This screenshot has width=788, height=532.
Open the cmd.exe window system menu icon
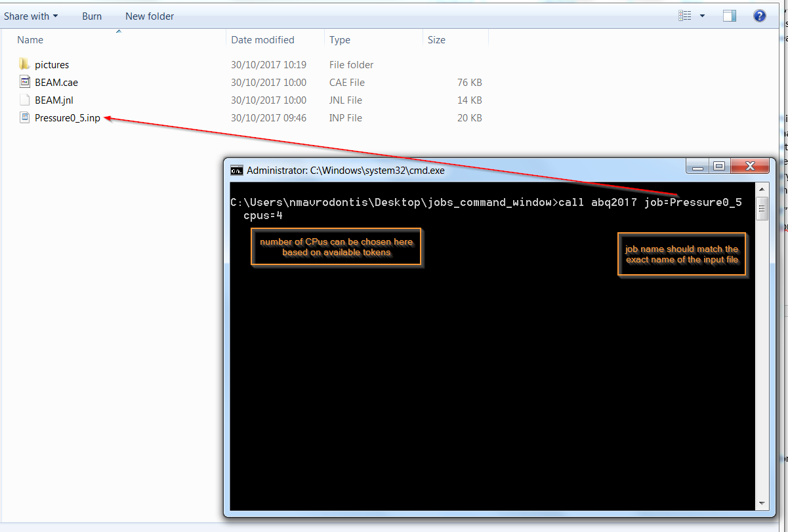[236, 170]
